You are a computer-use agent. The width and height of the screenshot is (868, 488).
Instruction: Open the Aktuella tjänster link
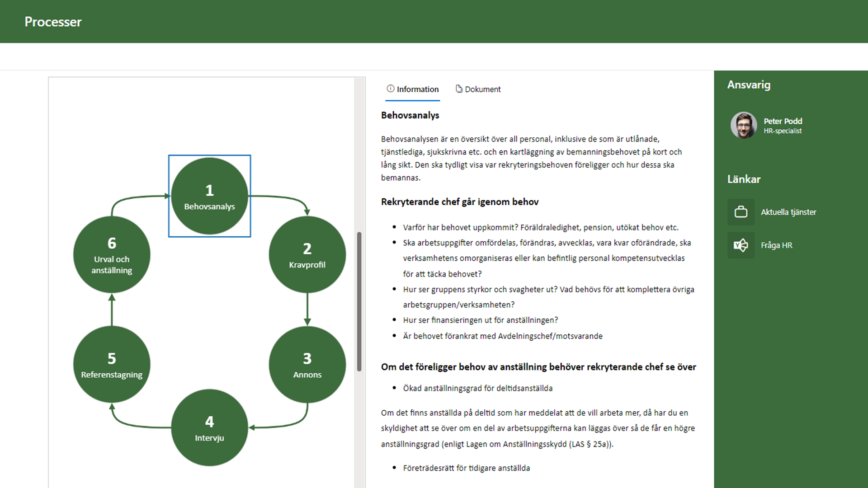pyautogui.click(x=788, y=212)
